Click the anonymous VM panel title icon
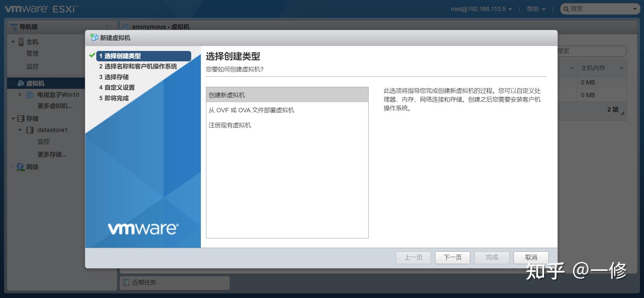Image resolution: width=644 pixels, height=298 pixels. (x=126, y=27)
